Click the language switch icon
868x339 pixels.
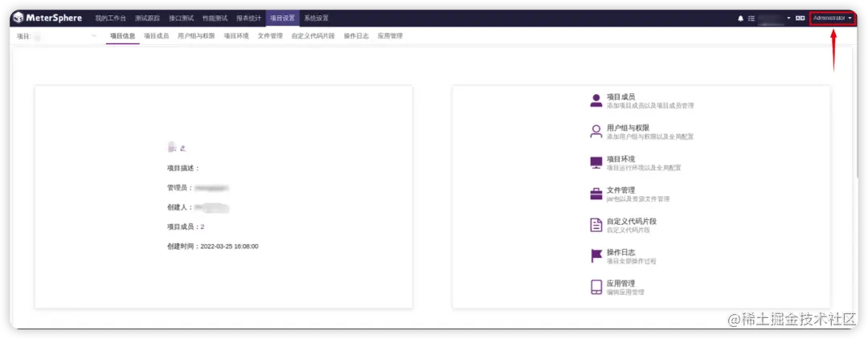click(800, 18)
